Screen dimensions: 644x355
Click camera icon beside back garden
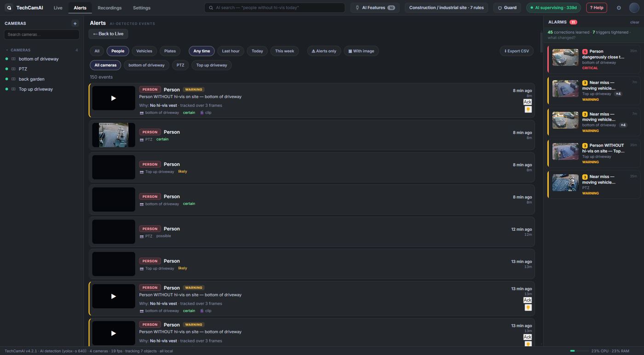(x=13, y=79)
